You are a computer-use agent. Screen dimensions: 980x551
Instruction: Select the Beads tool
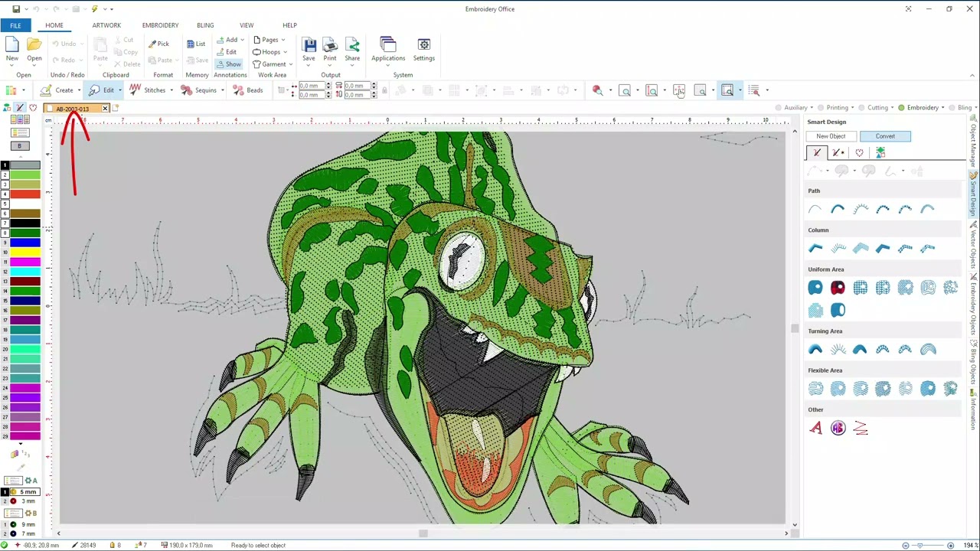248,90
